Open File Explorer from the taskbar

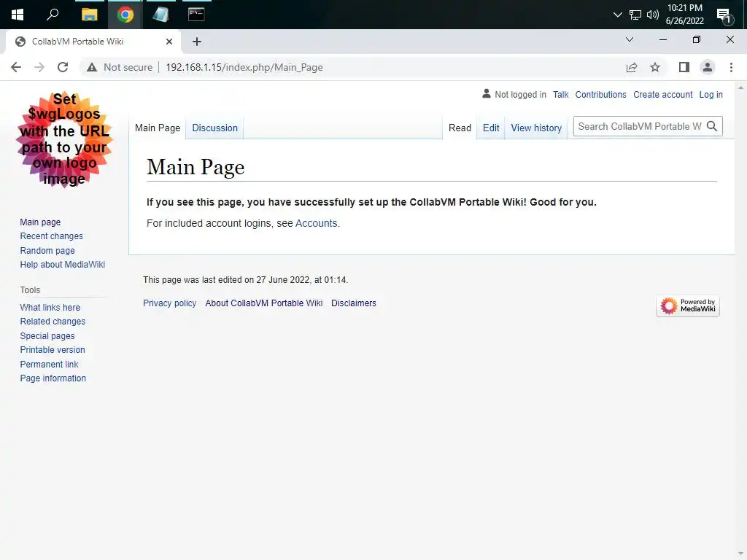tap(89, 15)
